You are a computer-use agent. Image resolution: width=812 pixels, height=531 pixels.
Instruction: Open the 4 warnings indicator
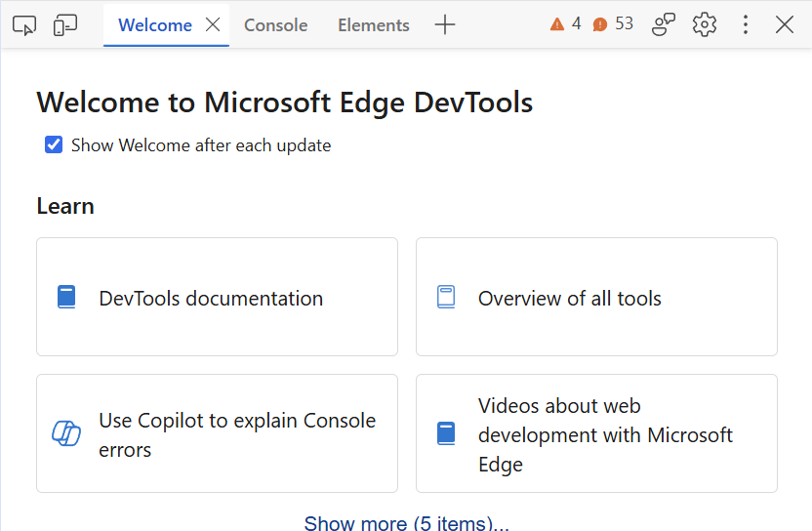pyautogui.click(x=565, y=23)
